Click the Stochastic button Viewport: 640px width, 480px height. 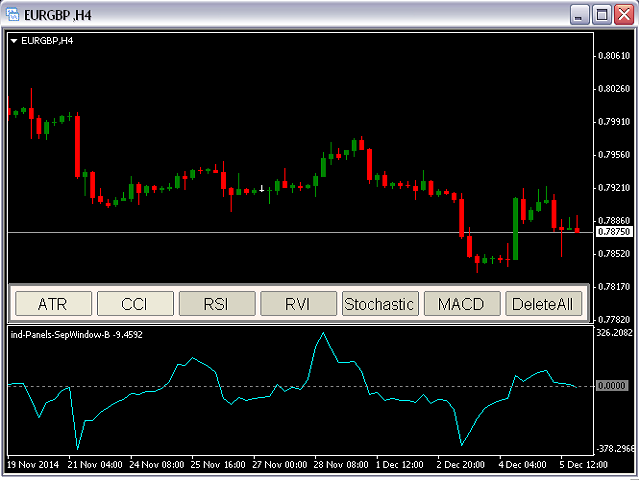click(x=379, y=303)
